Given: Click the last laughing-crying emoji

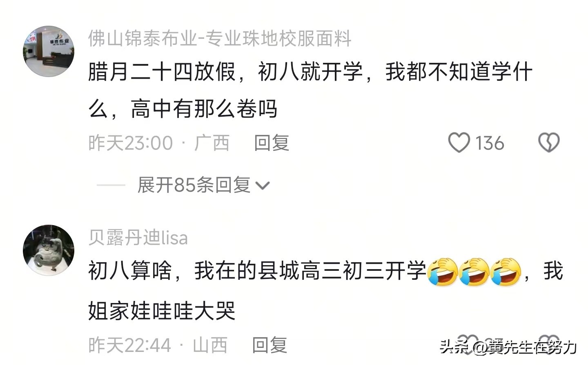Looking at the screenshot, I should 506,271.
